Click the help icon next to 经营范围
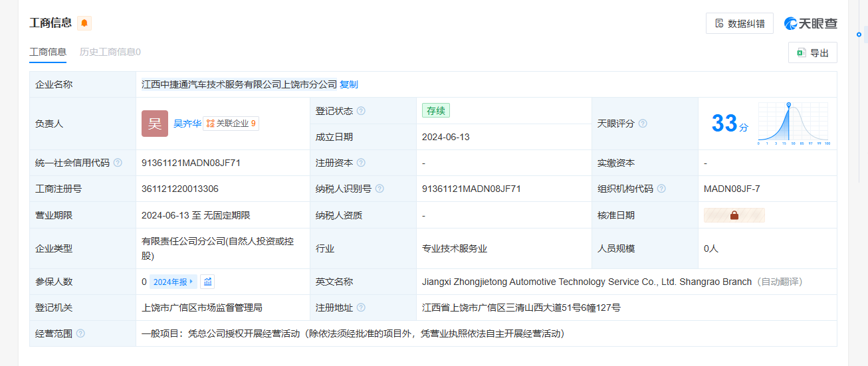The image size is (868, 366). 80,333
